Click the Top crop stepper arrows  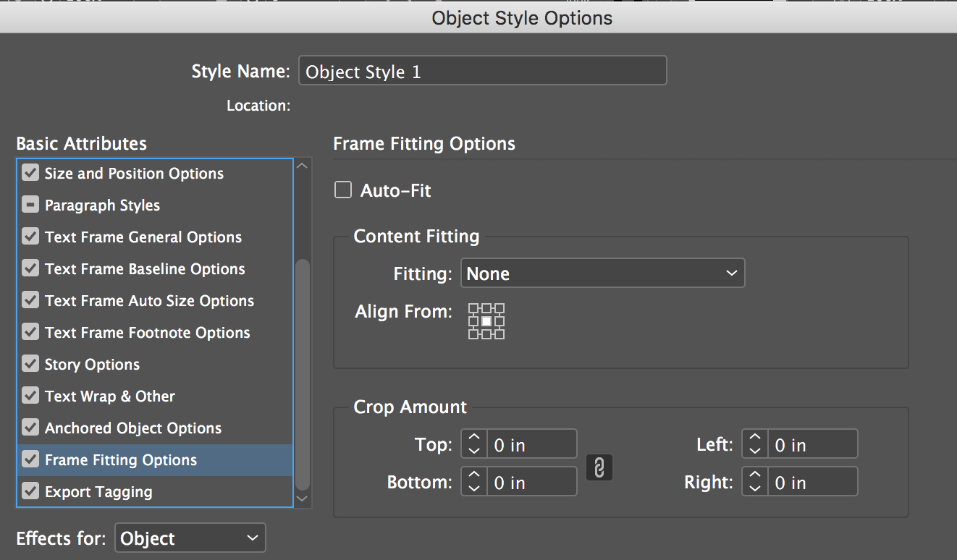(x=474, y=444)
